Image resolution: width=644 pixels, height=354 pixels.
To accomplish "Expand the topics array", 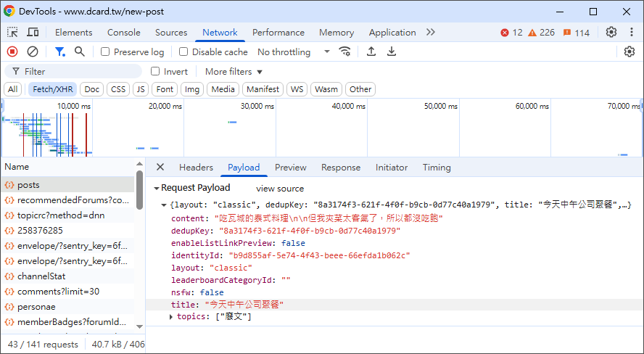I will click(x=171, y=316).
